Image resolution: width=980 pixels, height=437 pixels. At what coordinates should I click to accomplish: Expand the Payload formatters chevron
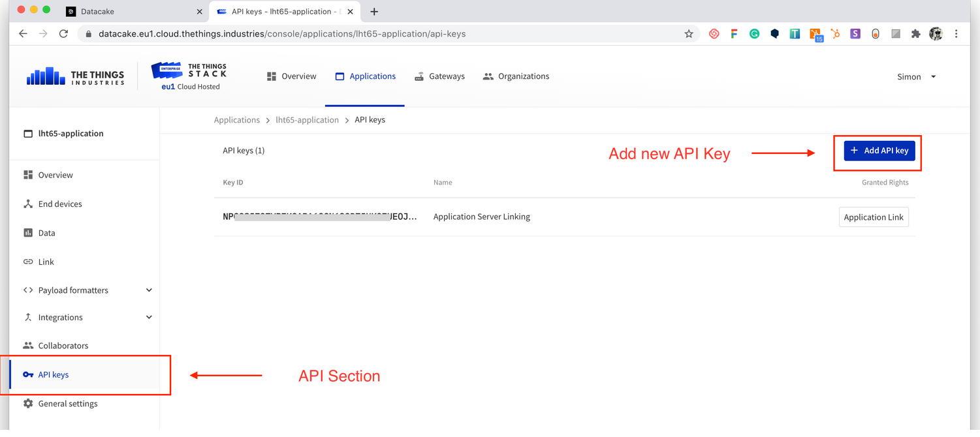click(149, 290)
